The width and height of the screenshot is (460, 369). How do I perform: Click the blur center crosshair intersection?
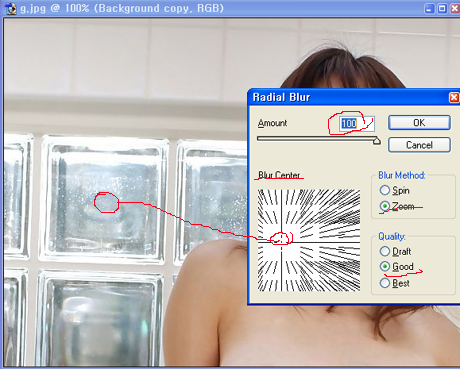[281, 242]
